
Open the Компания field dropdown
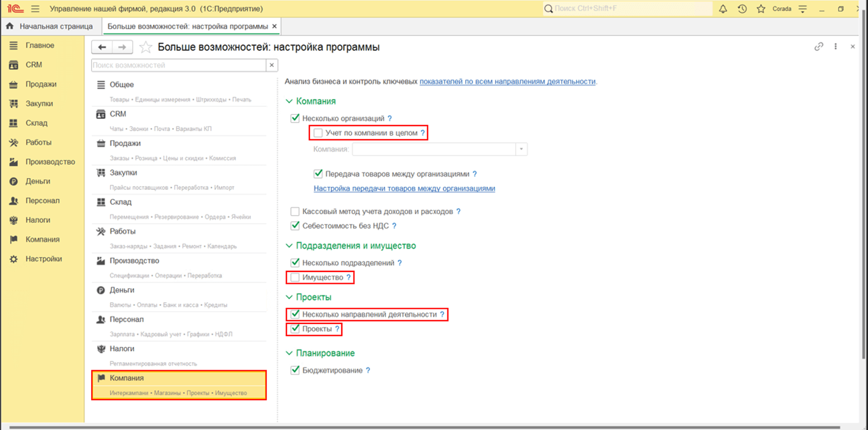(521, 149)
